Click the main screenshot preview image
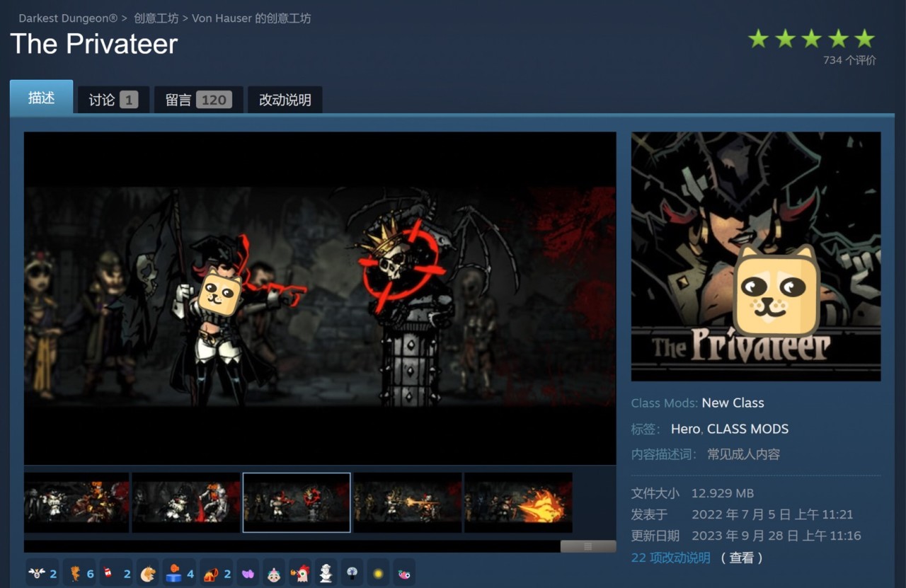The width and height of the screenshot is (906, 588). click(320, 298)
